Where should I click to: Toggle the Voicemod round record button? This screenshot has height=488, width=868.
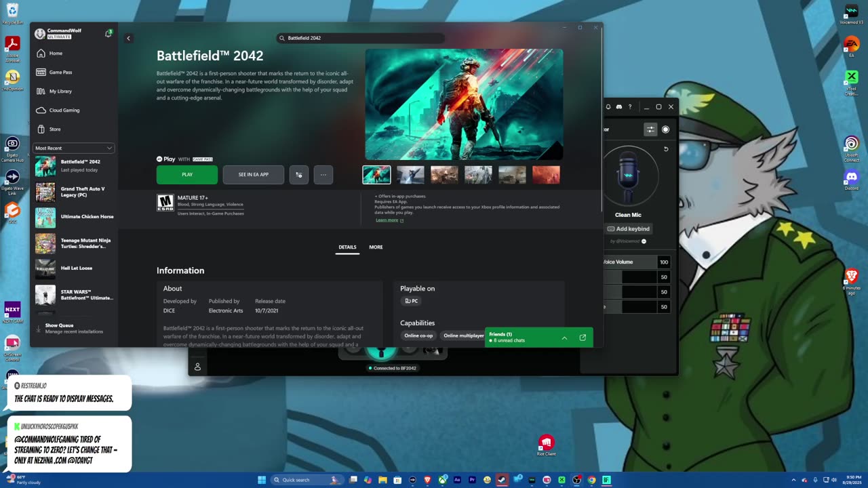665,129
